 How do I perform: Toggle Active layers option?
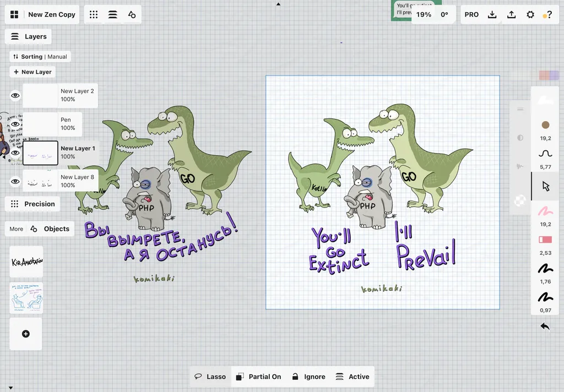pos(352,377)
